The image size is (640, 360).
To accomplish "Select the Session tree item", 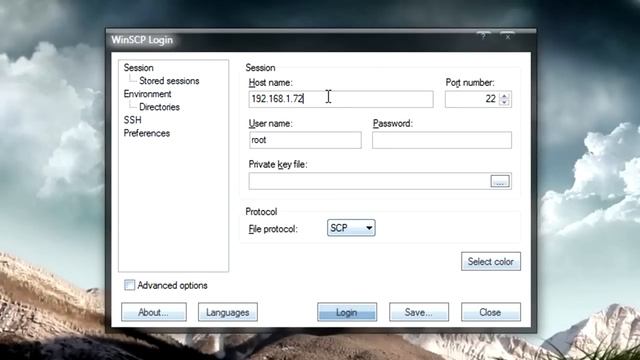I will [x=138, y=68].
